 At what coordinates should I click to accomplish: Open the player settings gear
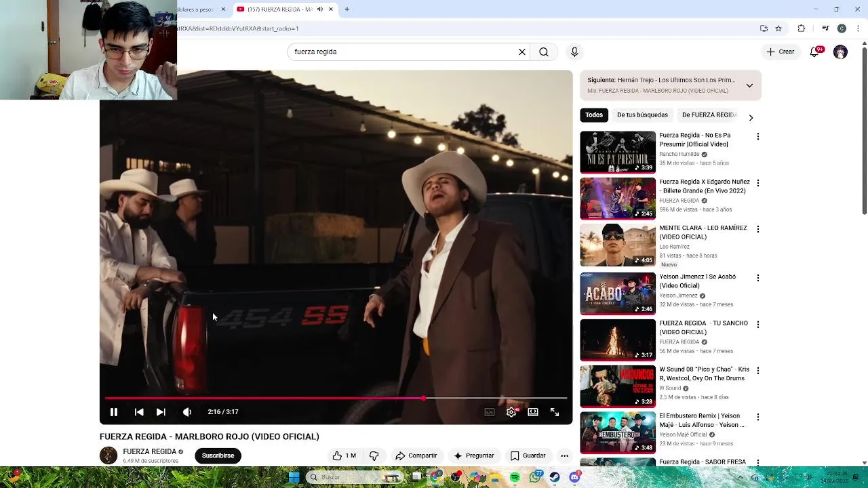511,412
